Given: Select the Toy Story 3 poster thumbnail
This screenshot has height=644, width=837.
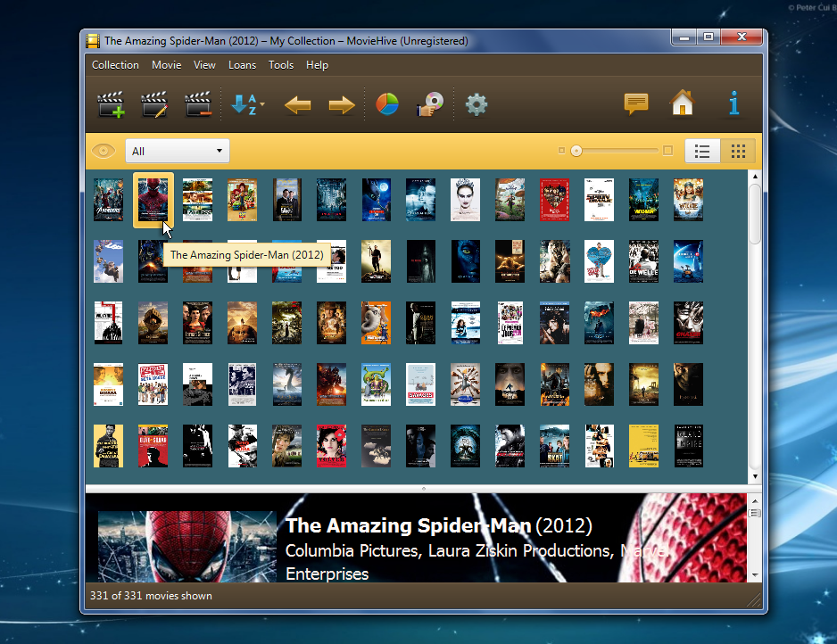Looking at the screenshot, I should tap(243, 200).
